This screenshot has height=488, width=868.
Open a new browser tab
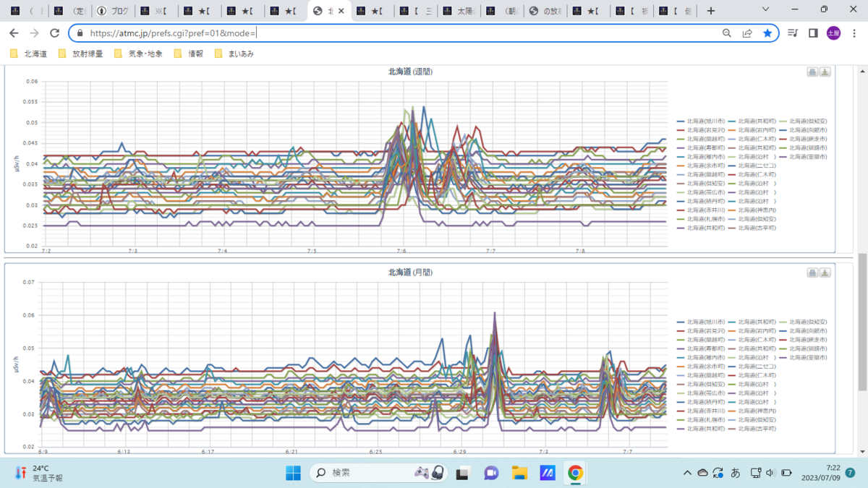pos(711,11)
